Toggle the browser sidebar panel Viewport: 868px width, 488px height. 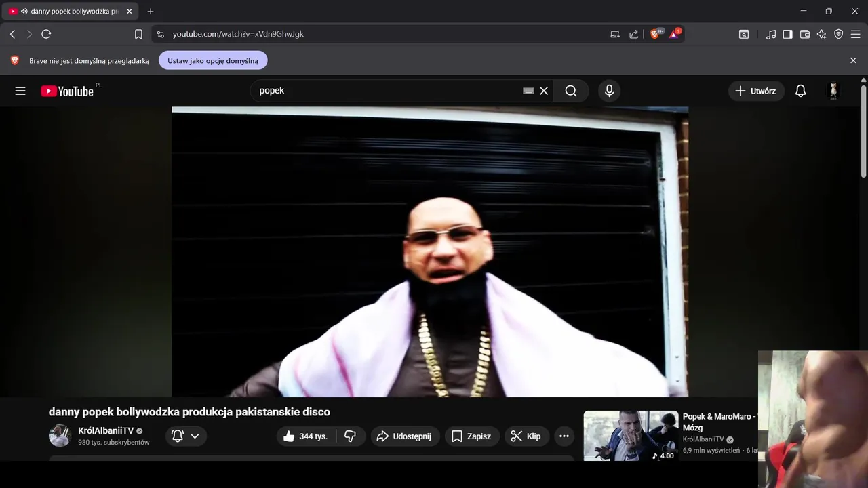coord(787,34)
